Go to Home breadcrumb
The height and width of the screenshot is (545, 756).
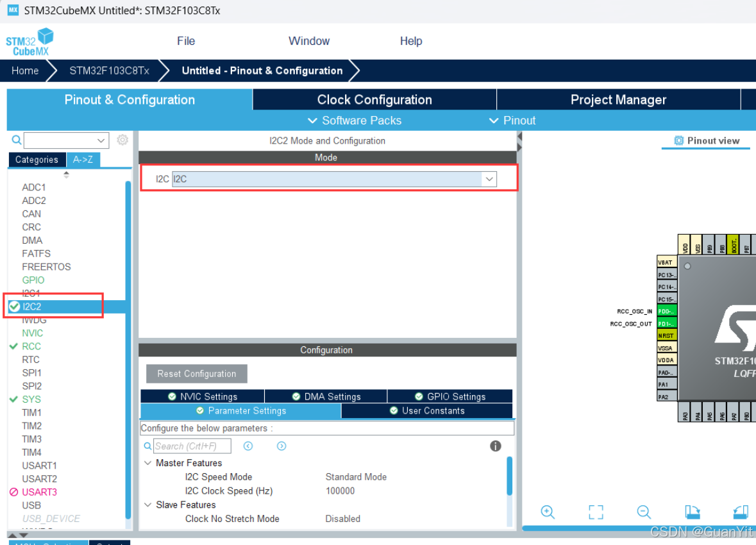pos(25,71)
